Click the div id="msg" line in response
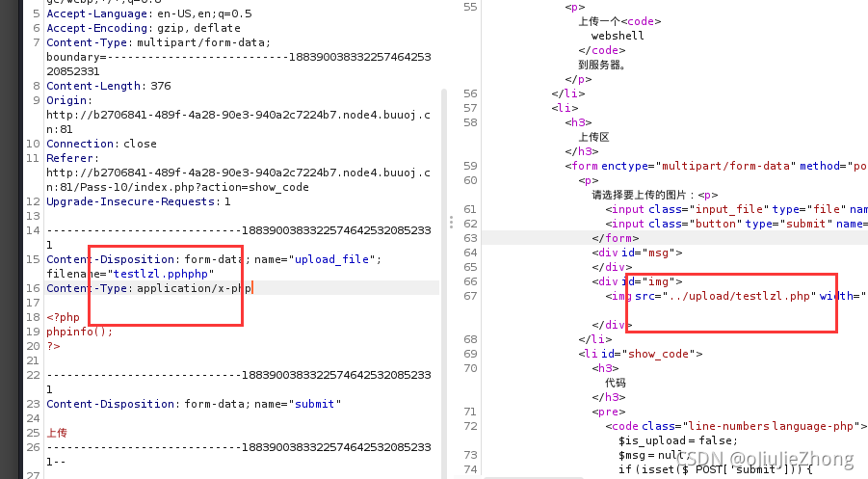The image size is (868, 479). 637,253
